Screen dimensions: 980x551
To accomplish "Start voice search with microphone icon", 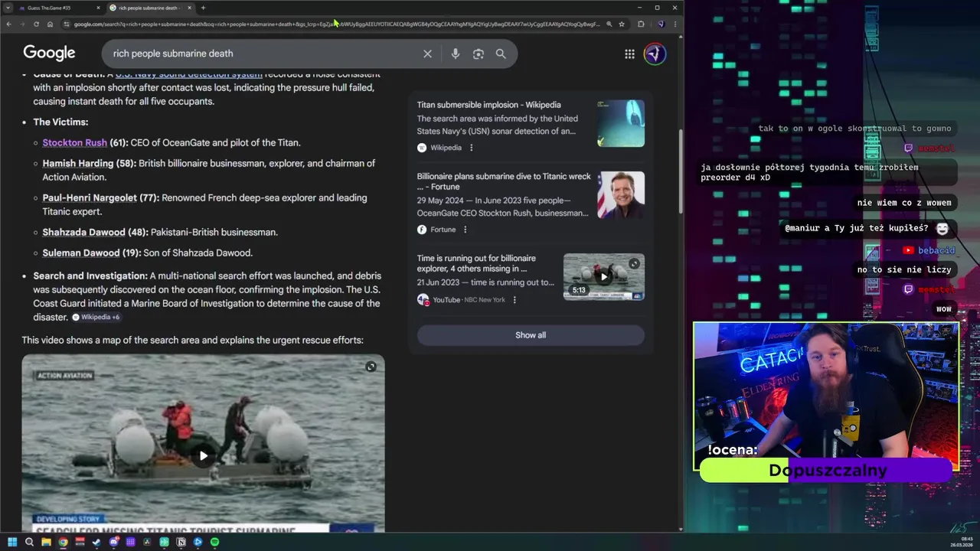I will (456, 54).
